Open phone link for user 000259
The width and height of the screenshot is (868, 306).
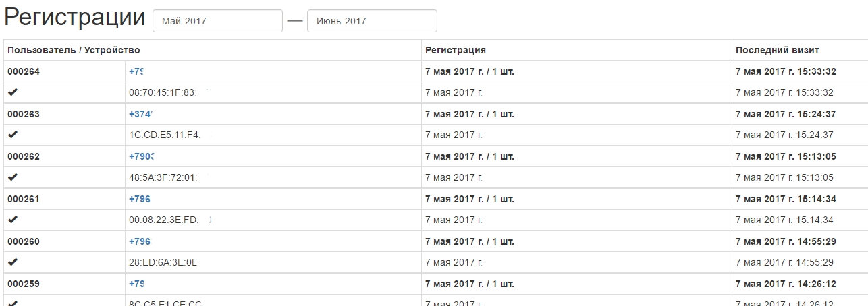click(x=136, y=284)
